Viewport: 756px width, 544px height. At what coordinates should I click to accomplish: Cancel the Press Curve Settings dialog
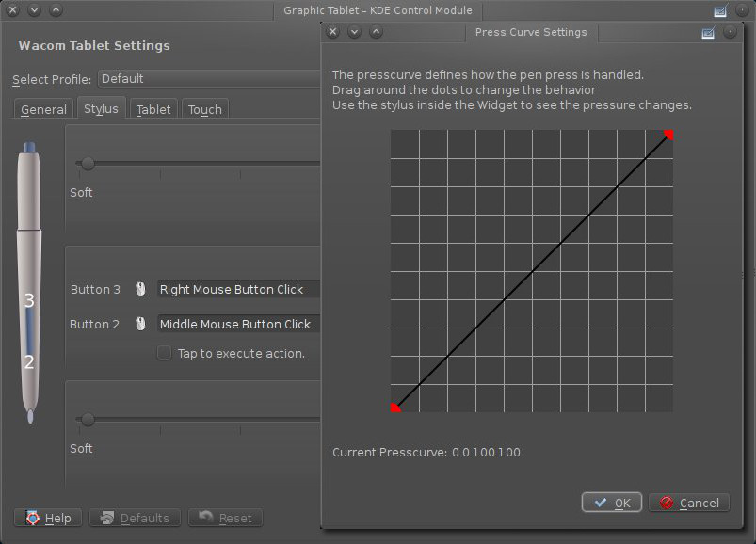click(689, 503)
